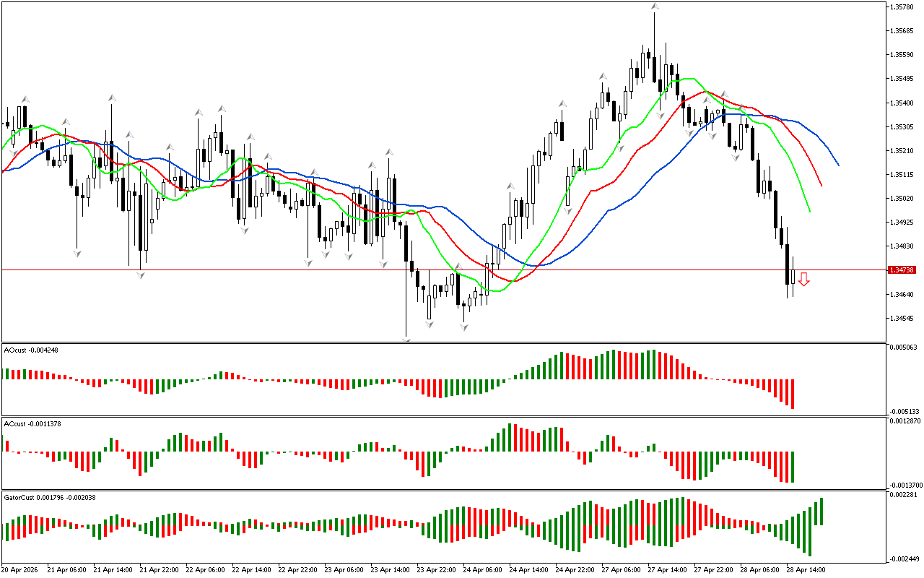
Task: Click the GatorCust indicator label
Action: (x=50, y=497)
